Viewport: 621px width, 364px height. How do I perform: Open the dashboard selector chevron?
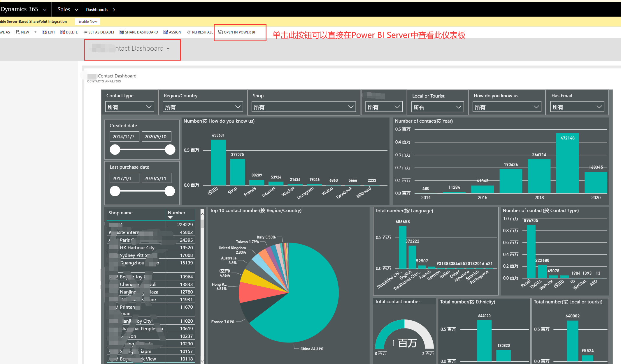[x=168, y=49]
